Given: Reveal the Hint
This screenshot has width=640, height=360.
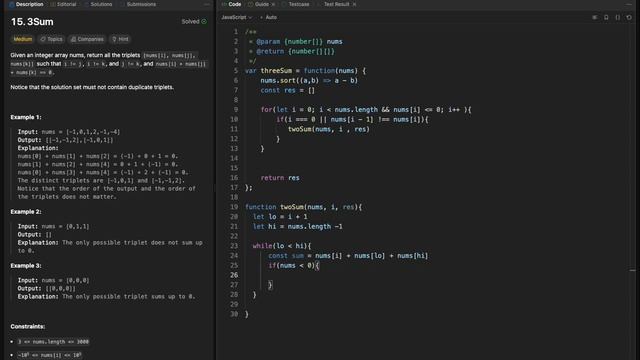Looking at the screenshot, I should [120, 39].
